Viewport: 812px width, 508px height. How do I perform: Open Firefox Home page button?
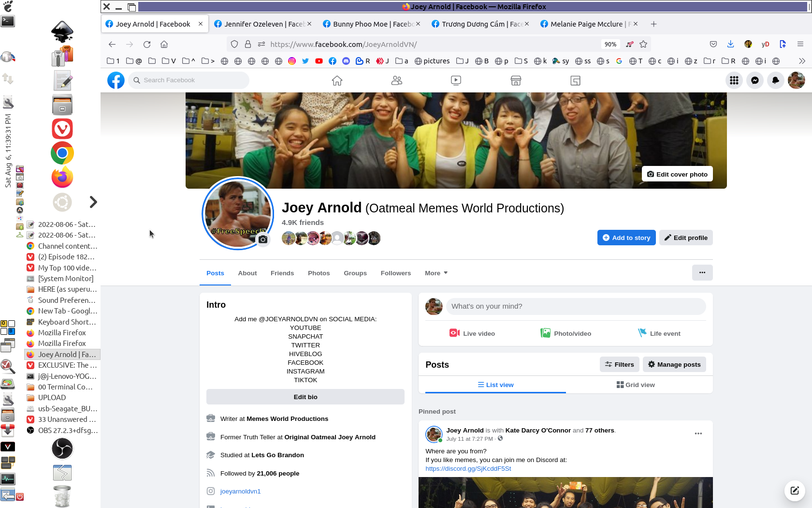(x=164, y=44)
